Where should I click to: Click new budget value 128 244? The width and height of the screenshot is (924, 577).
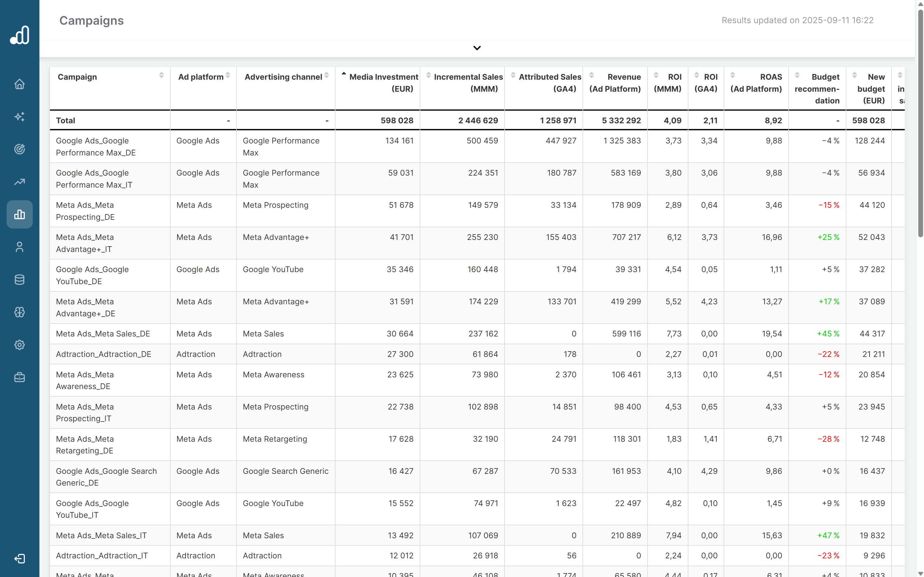click(870, 141)
